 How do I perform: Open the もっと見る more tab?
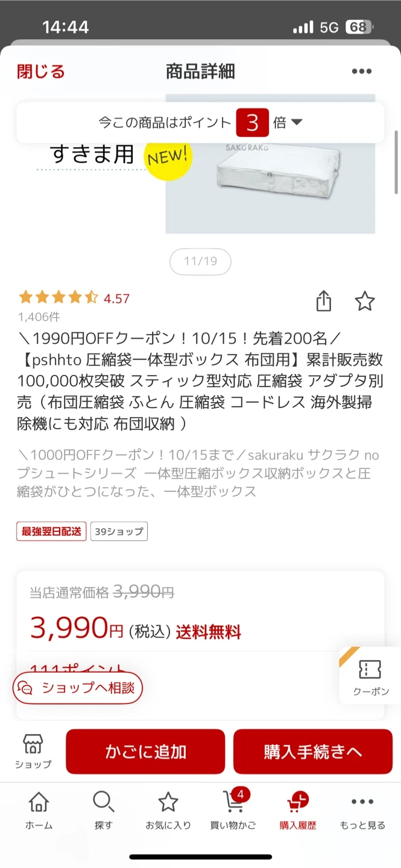(362, 810)
